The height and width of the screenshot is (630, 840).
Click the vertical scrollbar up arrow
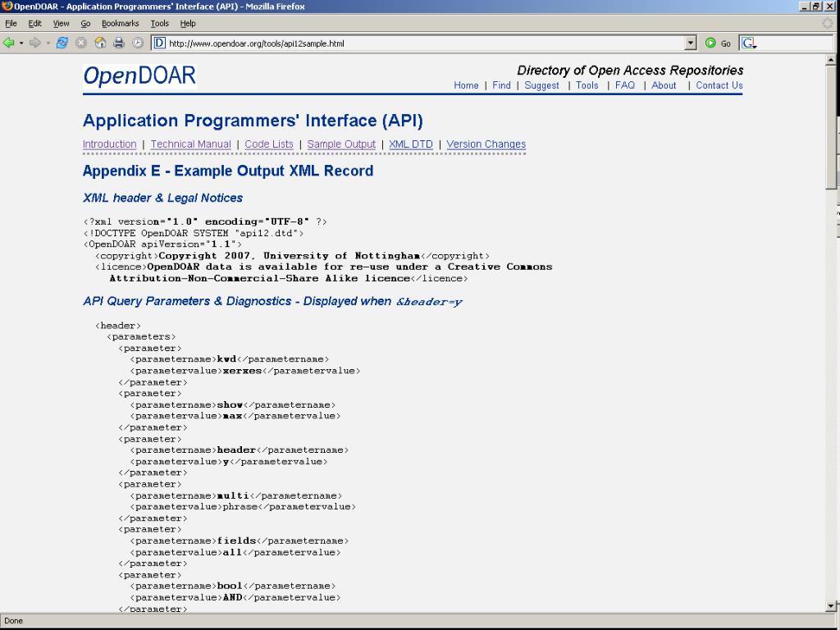coord(831,60)
